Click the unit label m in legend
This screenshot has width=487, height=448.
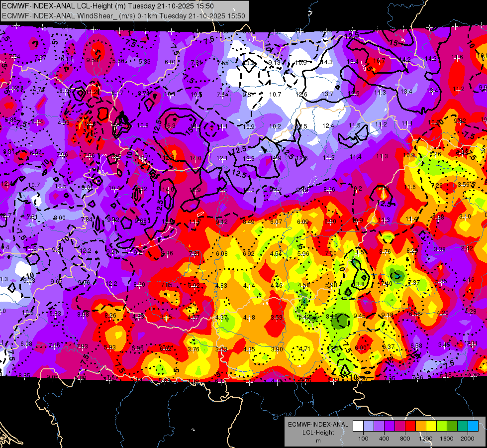pyautogui.click(x=318, y=441)
